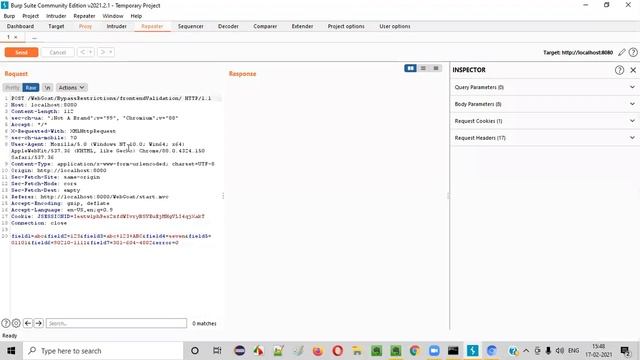Select combined tabbed layout view

coord(436,68)
